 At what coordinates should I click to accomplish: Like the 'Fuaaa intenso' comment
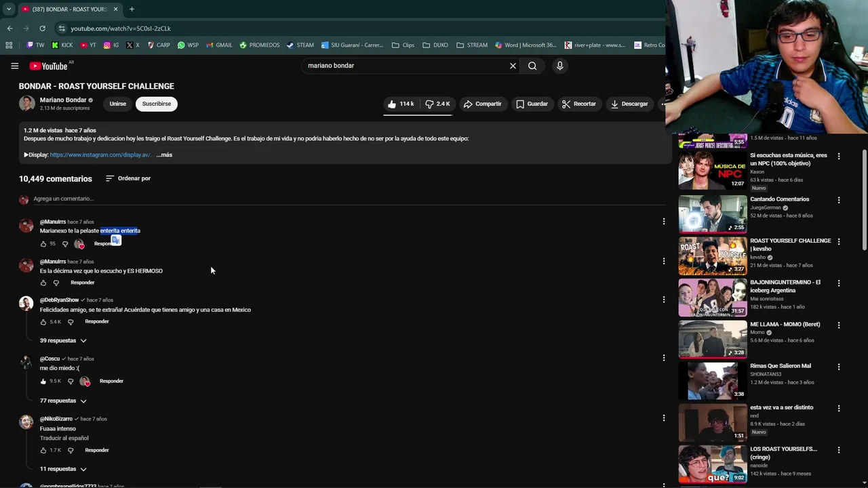click(x=43, y=450)
